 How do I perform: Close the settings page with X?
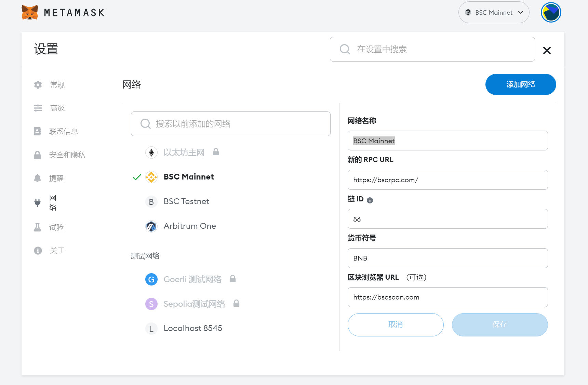pyautogui.click(x=547, y=50)
